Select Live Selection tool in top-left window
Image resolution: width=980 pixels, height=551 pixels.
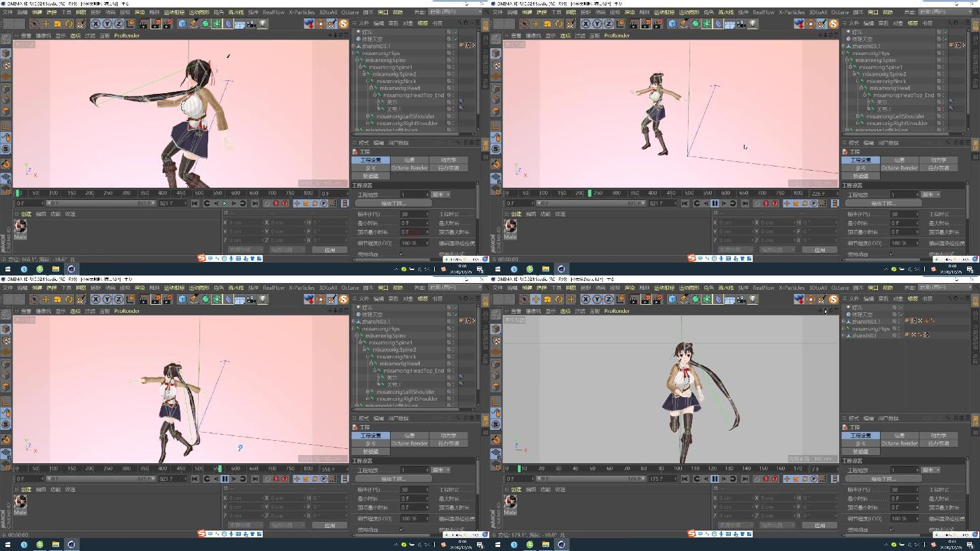coord(34,24)
